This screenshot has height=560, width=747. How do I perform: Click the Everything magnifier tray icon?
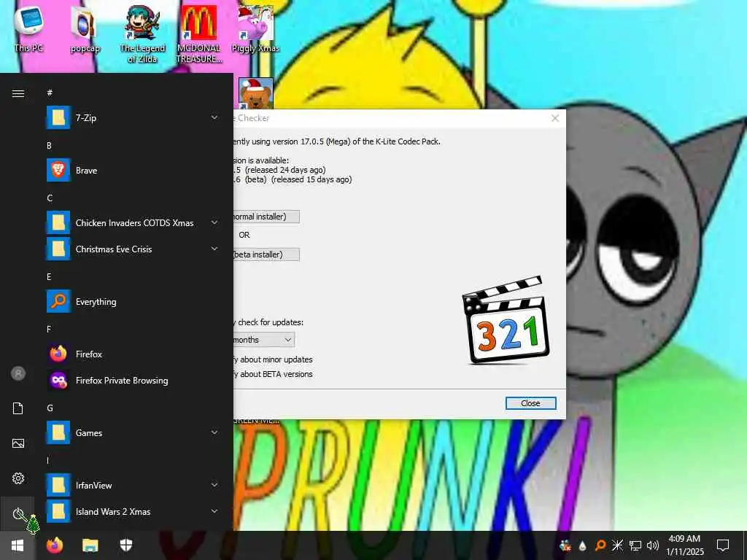click(x=600, y=545)
